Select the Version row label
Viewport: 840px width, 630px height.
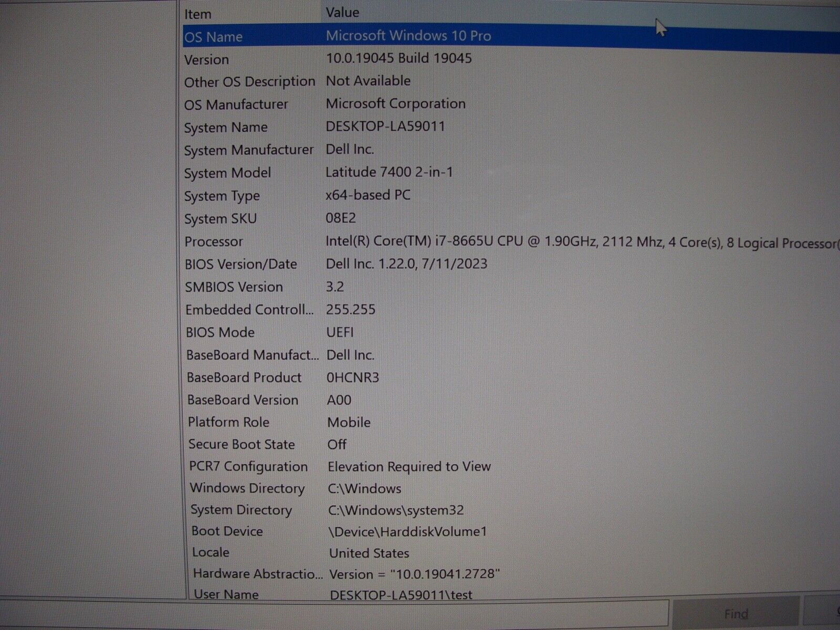206,60
